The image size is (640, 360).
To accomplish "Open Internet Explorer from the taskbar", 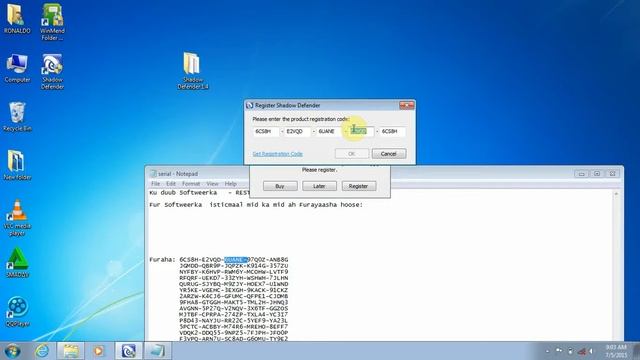I will 42,351.
